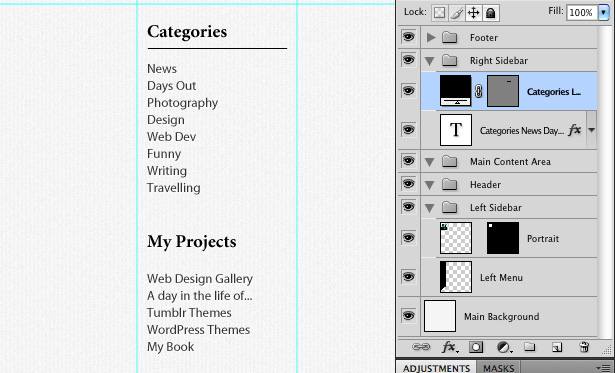Image resolution: width=615 pixels, height=373 pixels.
Task: Hide the Left Menu layer
Action: click(x=408, y=277)
